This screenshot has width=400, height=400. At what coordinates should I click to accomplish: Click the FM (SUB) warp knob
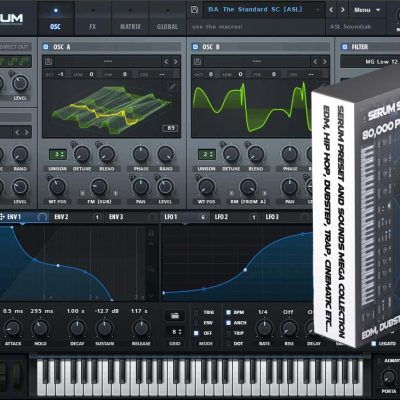[99, 187]
